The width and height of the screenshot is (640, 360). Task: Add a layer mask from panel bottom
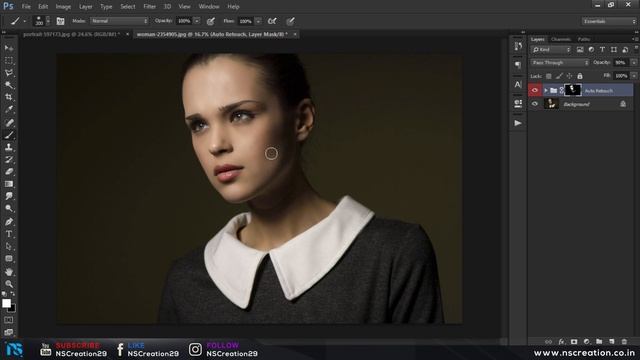[574, 342]
